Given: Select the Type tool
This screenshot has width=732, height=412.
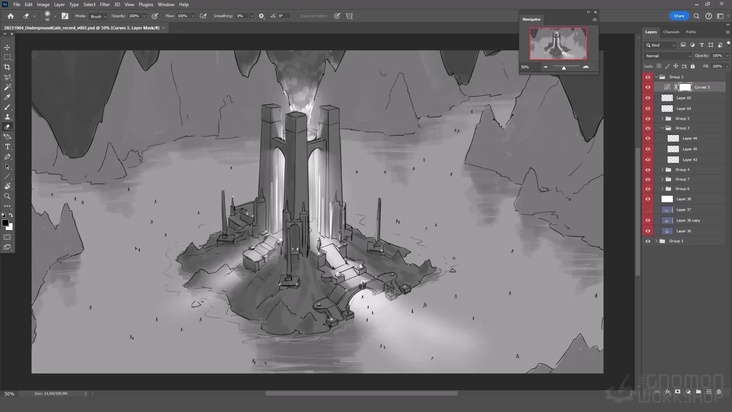Looking at the screenshot, I should coord(7,147).
